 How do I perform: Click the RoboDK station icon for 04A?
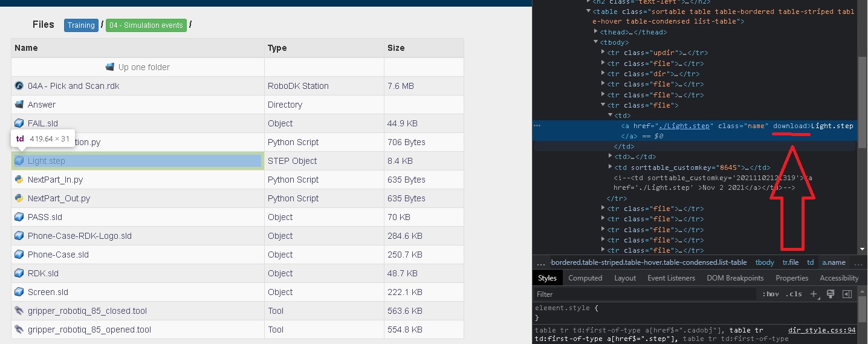click(x=19, y=86)
